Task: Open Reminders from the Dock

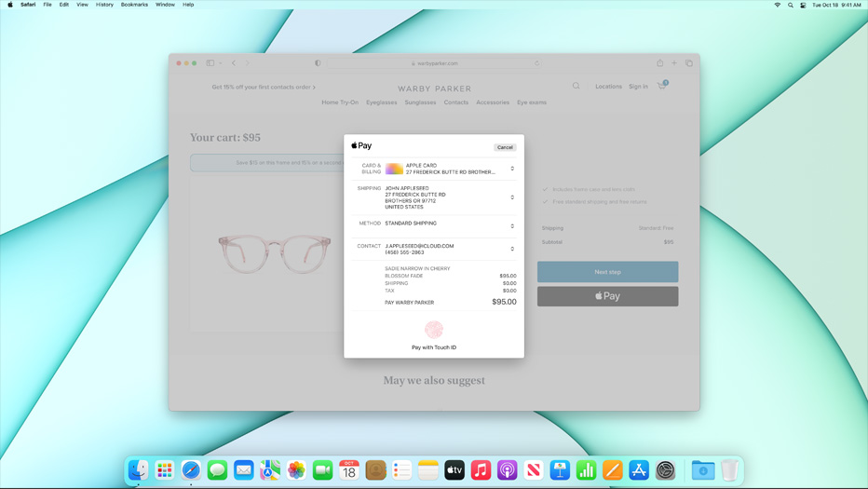Action: pos(402,470)
